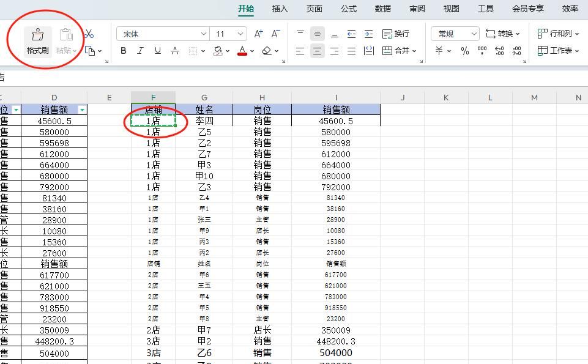This screenshot has height=364, width=588.
Task: Toggle bold formatting on selected cell
Action: (122, 51)
